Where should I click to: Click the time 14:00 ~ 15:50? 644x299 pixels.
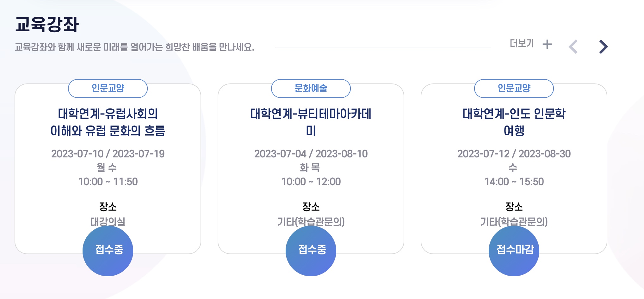pos(514,182)
